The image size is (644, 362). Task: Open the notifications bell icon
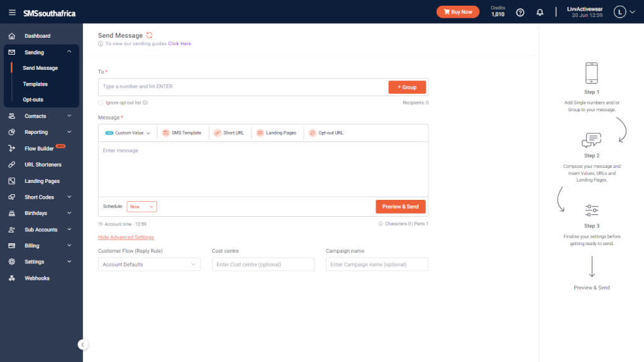click(x=540, y=13)
